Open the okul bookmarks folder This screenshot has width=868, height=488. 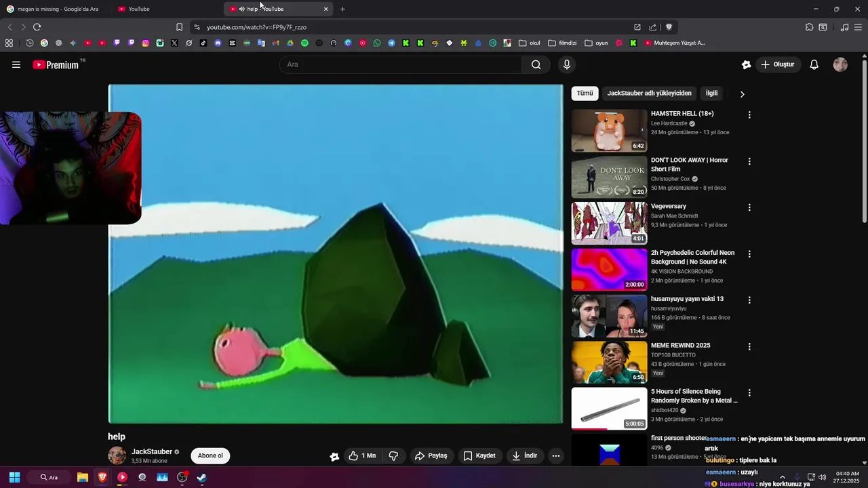pyautogui.click(x=530, y=43)
